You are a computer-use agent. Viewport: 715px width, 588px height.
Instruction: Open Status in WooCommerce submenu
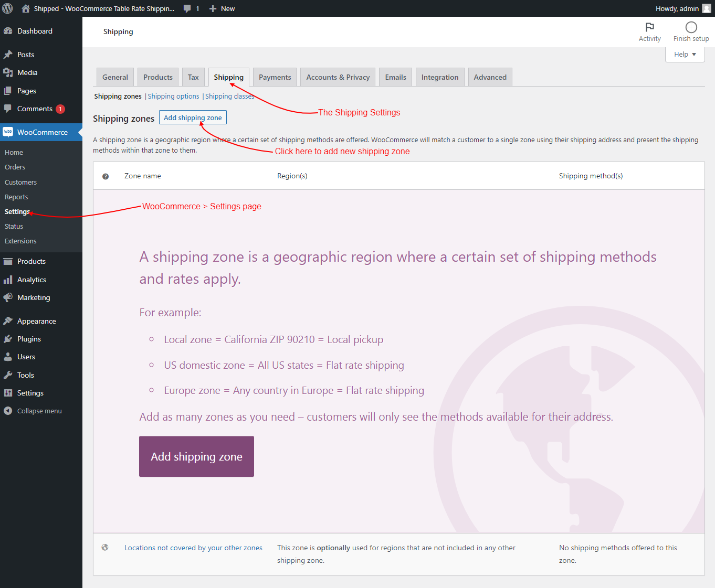[14, 227]
